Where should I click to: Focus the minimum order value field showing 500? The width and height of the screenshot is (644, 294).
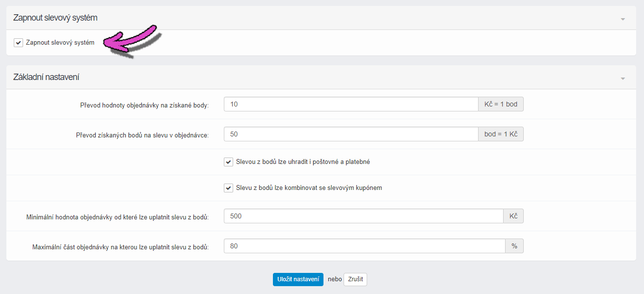[364, 216]
